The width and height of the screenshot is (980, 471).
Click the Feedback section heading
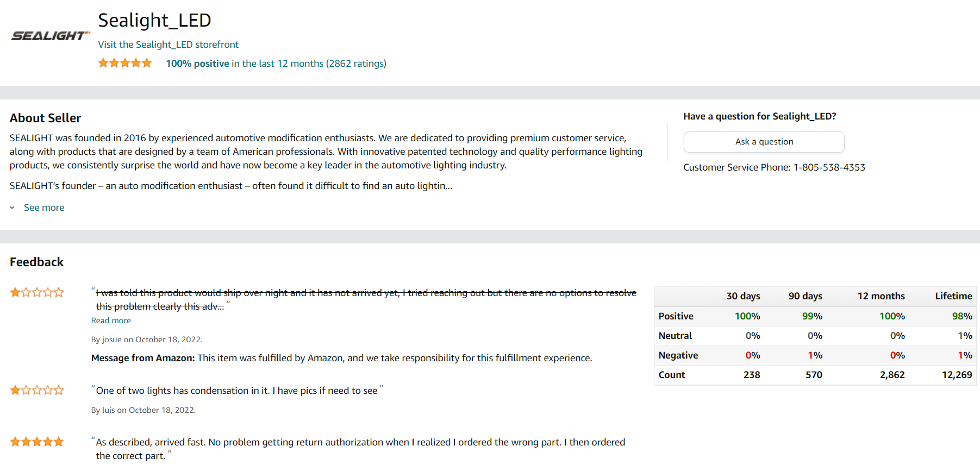(37, 262)
